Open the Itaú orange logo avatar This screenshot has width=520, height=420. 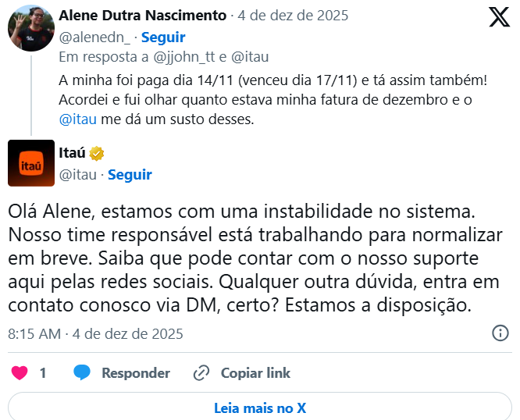tap(31, 163)
